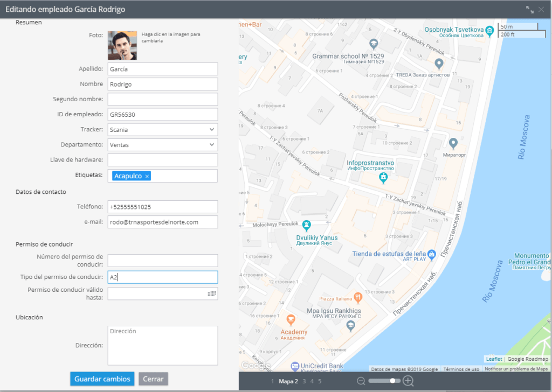Open Términos de uso link
The height and width of the screenshot is (392, 552).
(x=461, y=369)
